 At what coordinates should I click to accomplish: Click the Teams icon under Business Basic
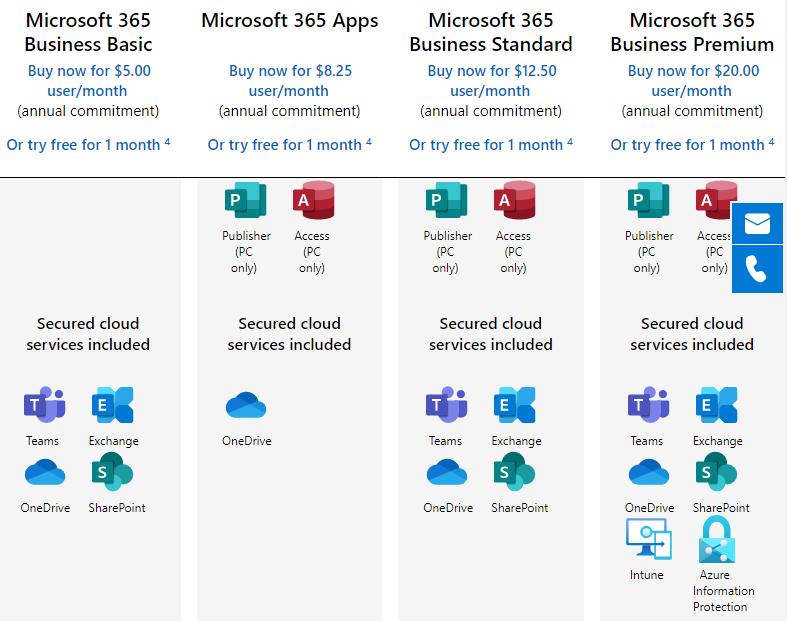(x=43, y=405)
